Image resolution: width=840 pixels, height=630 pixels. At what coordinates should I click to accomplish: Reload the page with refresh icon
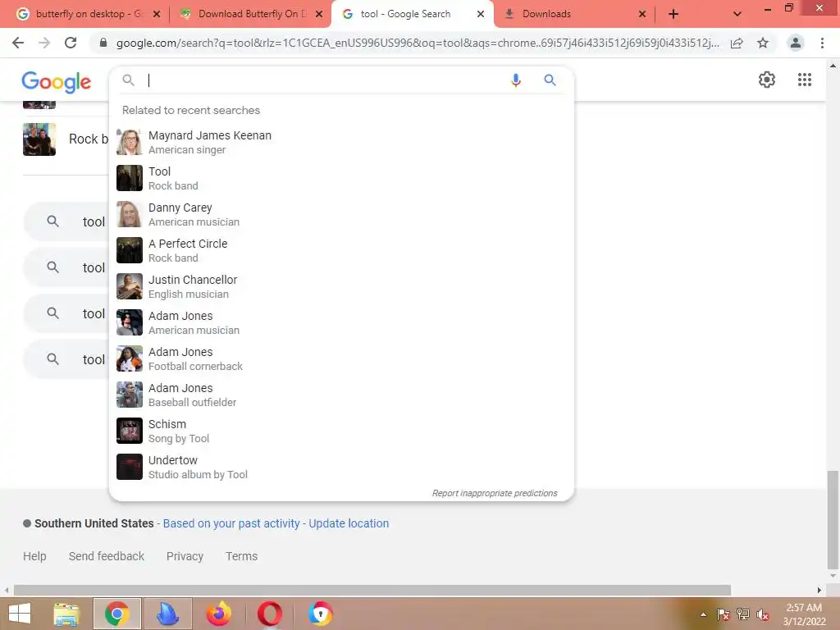(x=71, y=43)
